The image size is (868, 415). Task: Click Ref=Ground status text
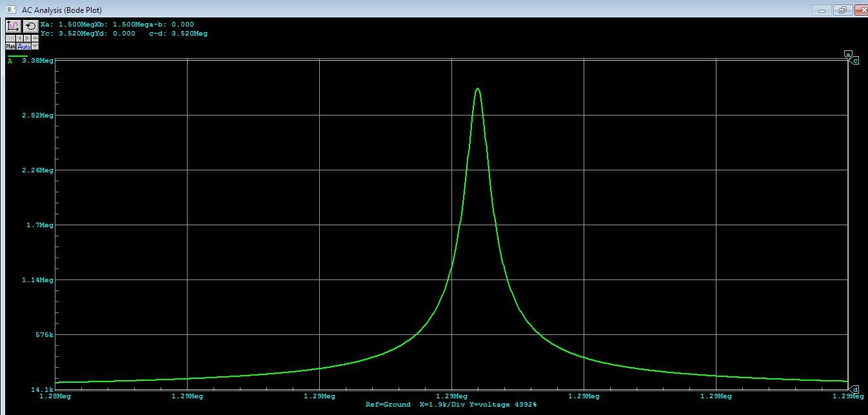click(x=388, y=405)
